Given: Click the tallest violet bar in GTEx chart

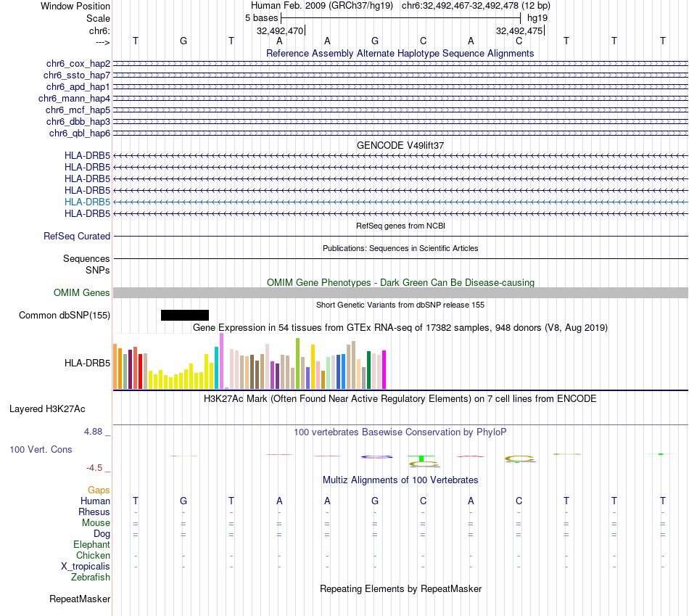Looking at the screenshot, I should 221,361.
